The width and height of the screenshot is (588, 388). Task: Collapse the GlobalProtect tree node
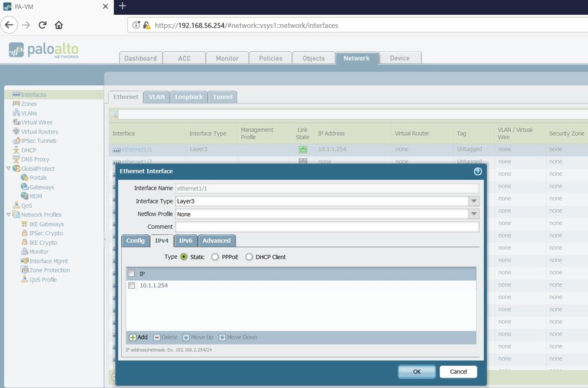8,169
